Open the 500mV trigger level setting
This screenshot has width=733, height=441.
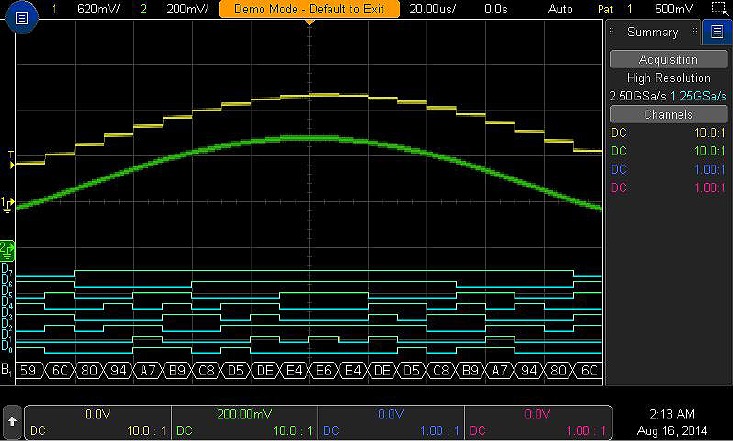[674, 9]
